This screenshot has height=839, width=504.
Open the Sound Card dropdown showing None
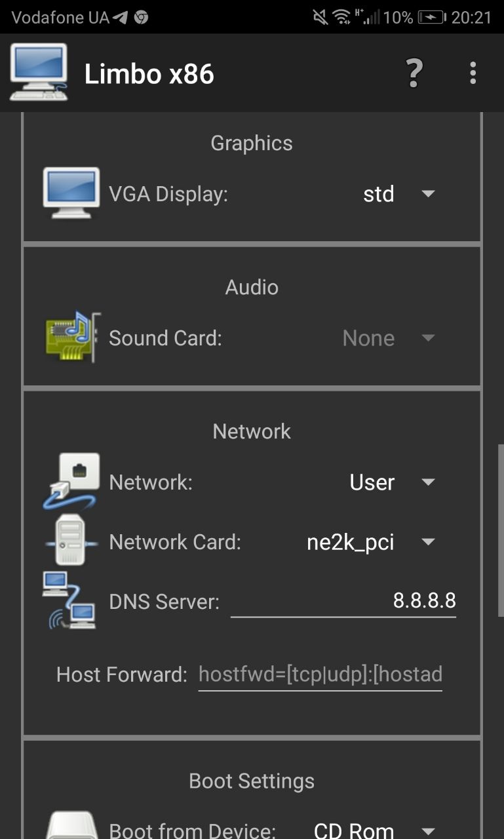tap(389, 338)
